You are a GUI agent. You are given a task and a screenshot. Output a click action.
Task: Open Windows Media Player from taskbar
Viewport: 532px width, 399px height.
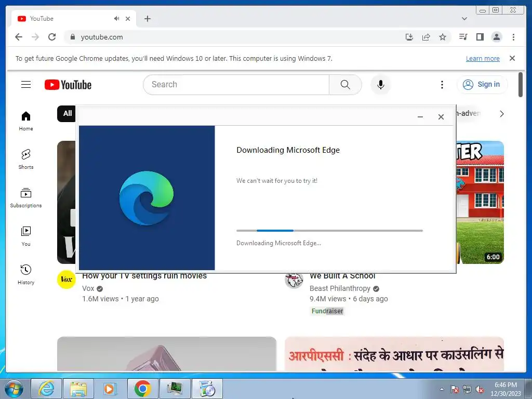pos(110,389)
